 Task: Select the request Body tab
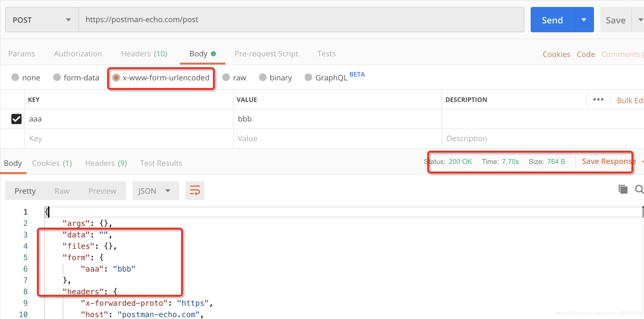tap(202, 53)
